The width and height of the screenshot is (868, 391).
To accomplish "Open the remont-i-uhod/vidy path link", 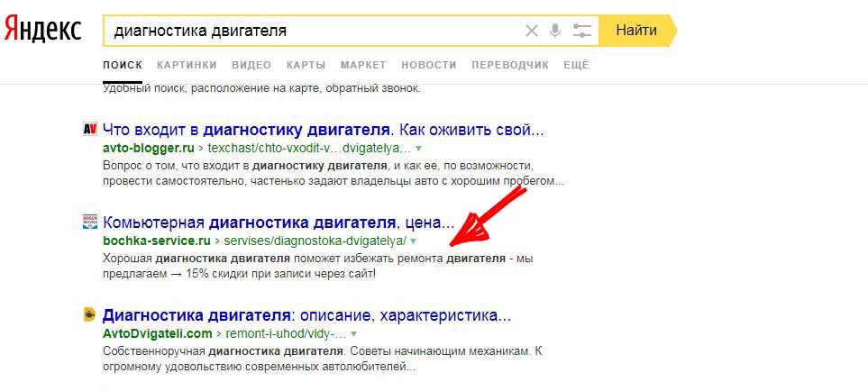I will [286, 333].
